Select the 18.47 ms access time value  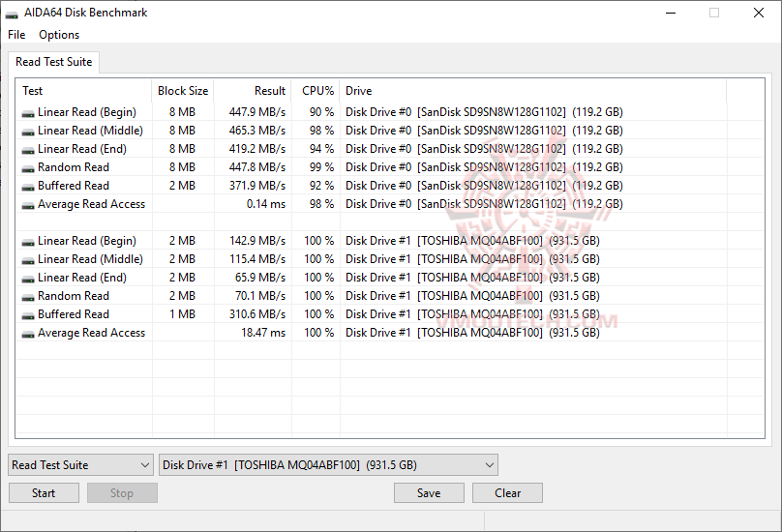click(263, 333)
